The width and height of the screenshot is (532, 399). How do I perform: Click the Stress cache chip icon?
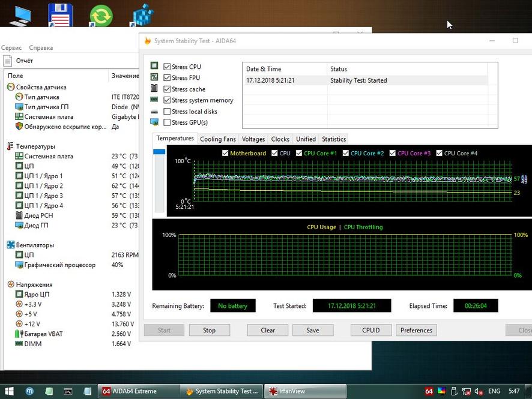[x=154, y=88]
